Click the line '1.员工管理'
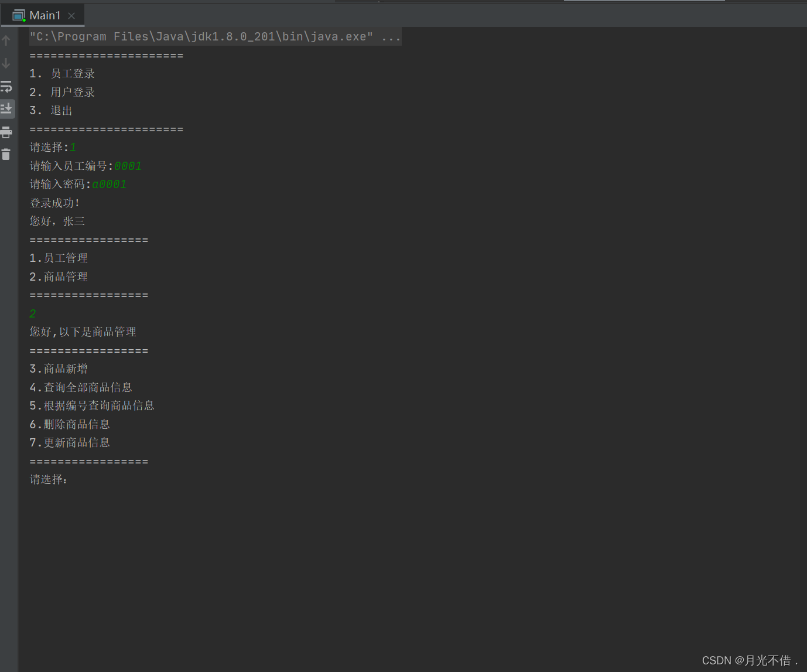The width and height of the screenshot is (807, 672). tap(59, 258)
